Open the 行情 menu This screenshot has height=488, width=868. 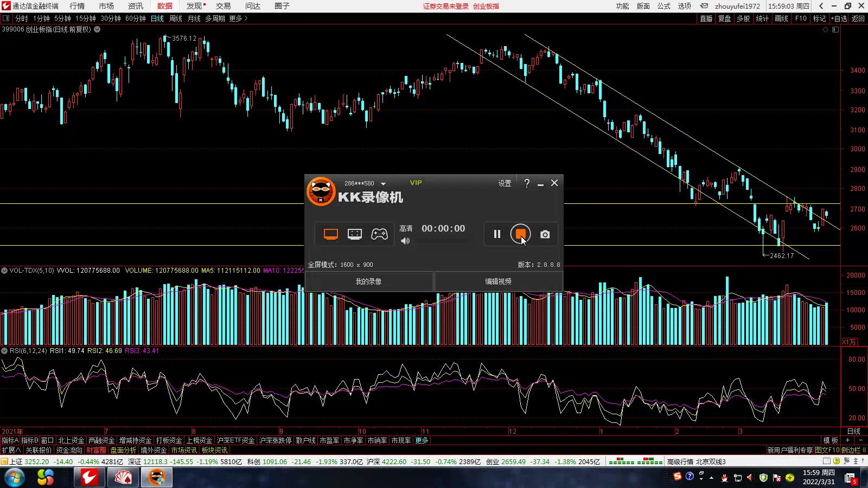pos(77,6)
